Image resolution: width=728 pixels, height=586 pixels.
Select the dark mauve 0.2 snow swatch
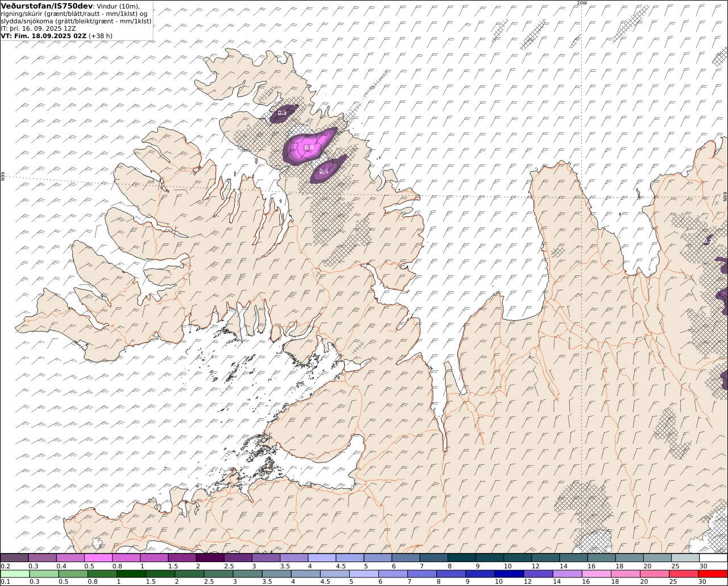pos(14,558)
